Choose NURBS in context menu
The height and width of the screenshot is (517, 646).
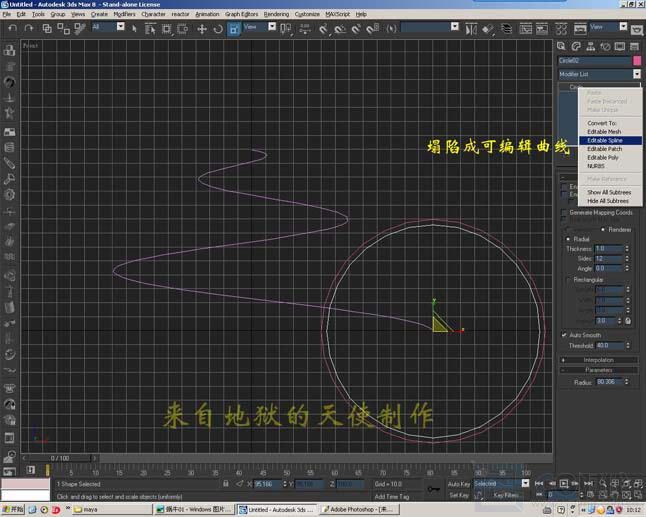[610, 166]
